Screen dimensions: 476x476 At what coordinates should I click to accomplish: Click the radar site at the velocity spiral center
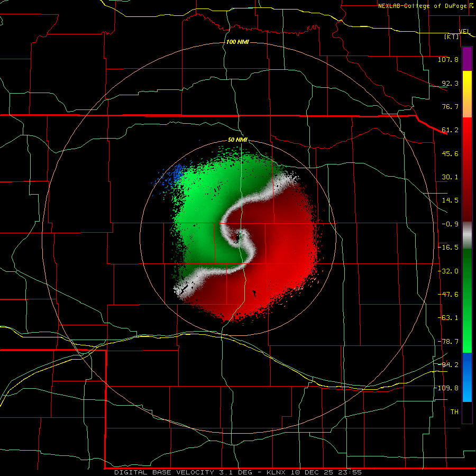[240, 237]
